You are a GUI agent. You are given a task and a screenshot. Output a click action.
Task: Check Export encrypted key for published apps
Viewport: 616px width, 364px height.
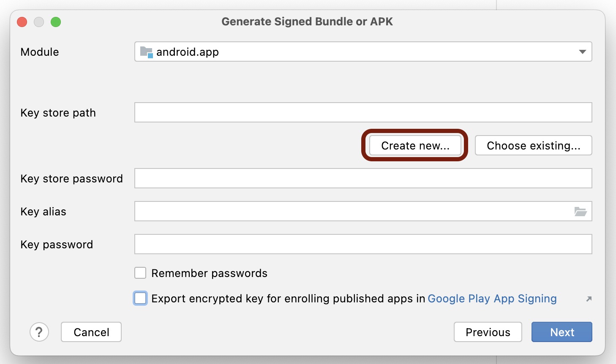[x=140, y=299]
